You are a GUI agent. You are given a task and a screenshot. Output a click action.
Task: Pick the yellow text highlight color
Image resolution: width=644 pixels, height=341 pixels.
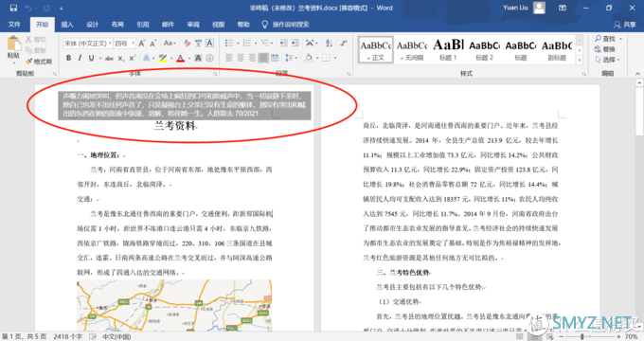pos(163,59)
